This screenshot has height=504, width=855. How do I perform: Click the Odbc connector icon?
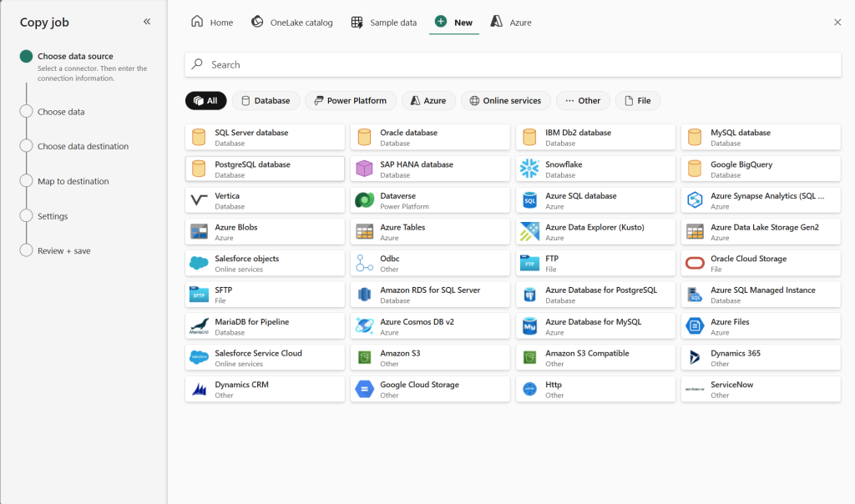tap(364, 263)
